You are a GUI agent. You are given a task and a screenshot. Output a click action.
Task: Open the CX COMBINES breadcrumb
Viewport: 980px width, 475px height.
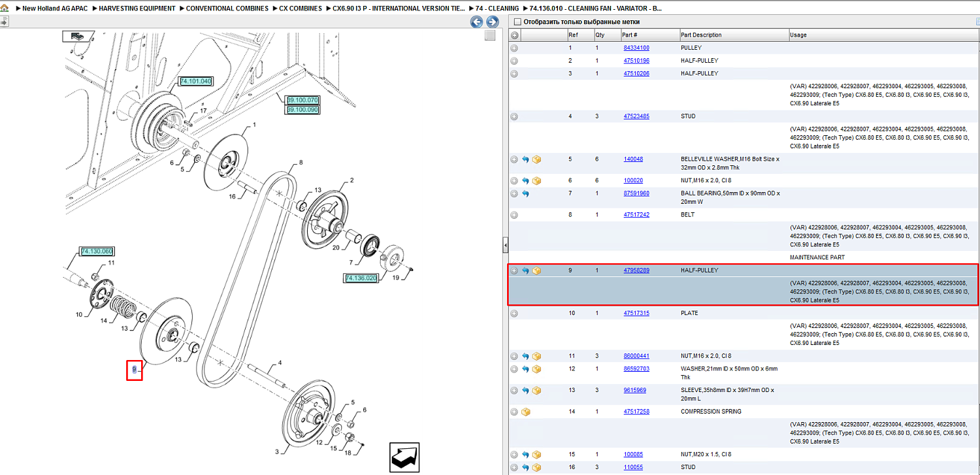pos(301,8)
